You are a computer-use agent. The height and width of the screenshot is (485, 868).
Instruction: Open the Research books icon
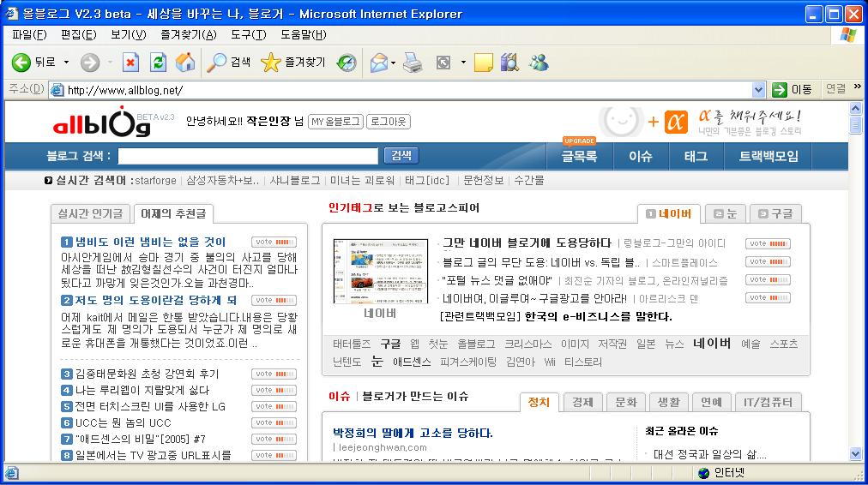pyautogui.click(x=509, y=63)
